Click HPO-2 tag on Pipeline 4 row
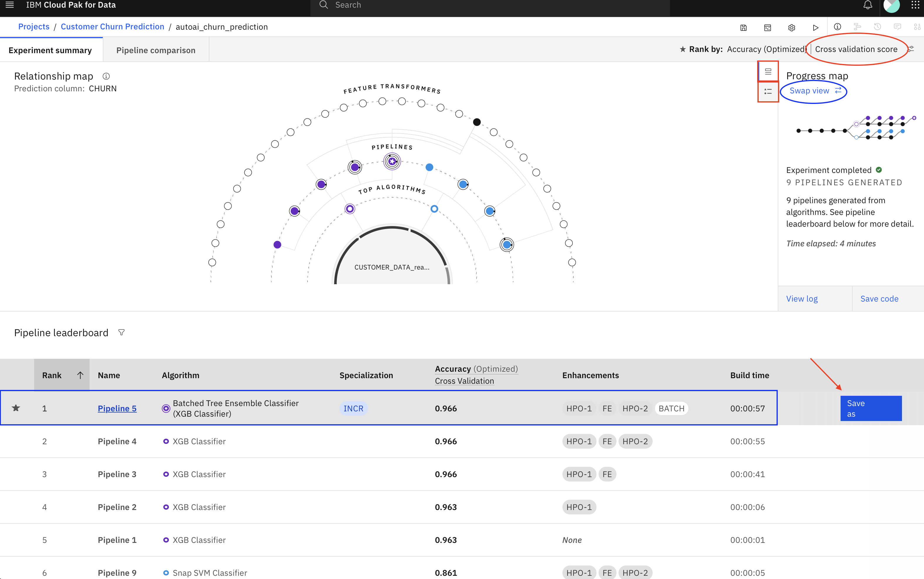The width and height of the screenshot is (924, 579). click(635, 441)
